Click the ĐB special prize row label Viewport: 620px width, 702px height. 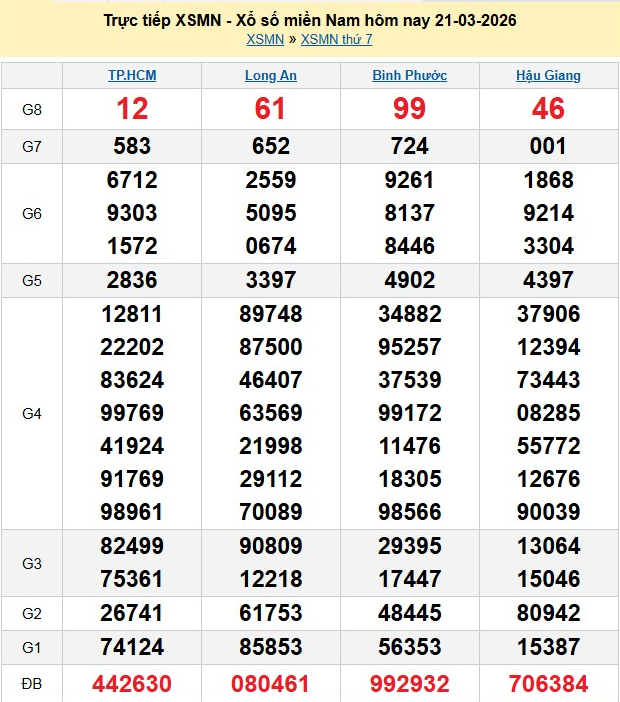click(32, 684)
